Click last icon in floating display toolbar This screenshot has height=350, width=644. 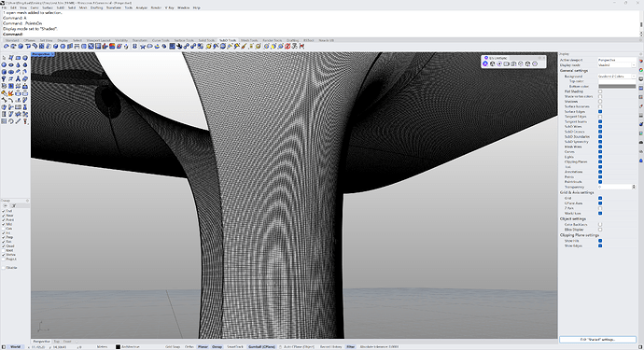coord(535,63)
